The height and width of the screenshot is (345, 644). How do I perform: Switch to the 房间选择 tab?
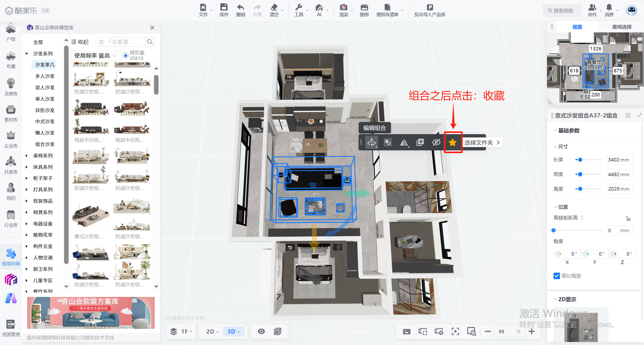click(621, 27)
